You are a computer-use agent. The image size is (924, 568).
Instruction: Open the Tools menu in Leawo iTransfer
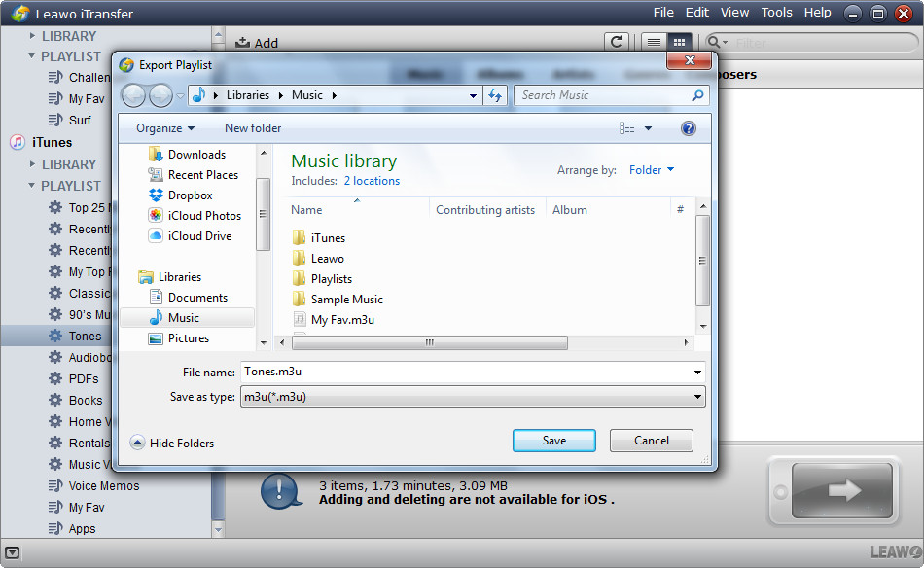(776, 13)
